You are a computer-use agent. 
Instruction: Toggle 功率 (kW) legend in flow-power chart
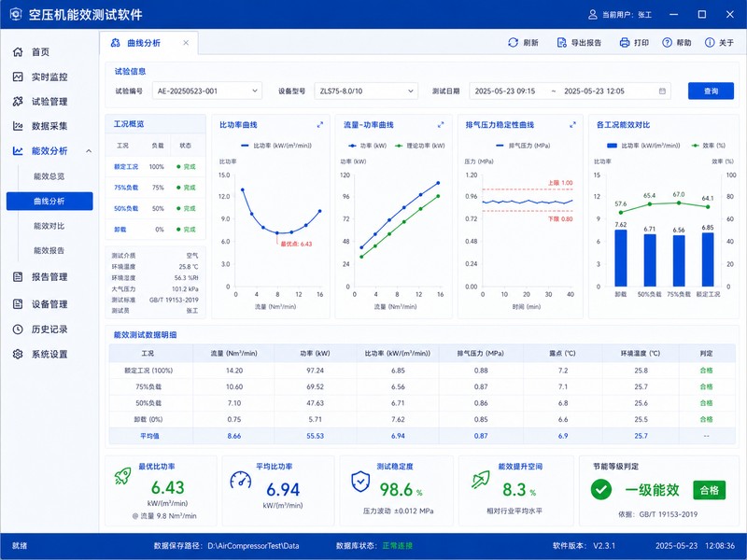(367, 146)
